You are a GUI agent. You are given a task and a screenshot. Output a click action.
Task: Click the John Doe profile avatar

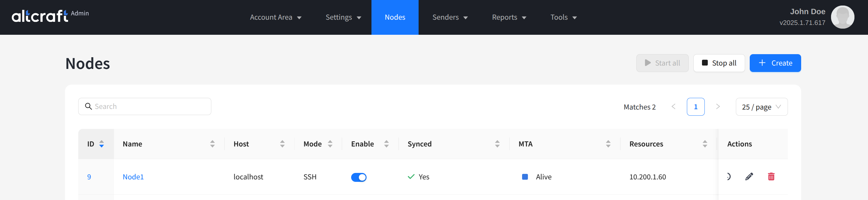click(842, 17)
